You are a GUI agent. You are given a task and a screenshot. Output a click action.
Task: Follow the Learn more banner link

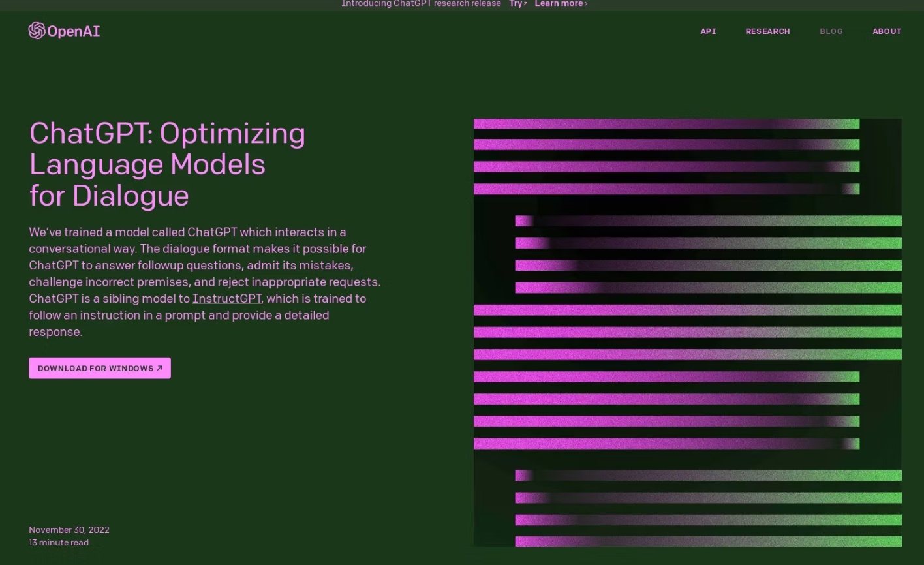[x=561, y=4]
